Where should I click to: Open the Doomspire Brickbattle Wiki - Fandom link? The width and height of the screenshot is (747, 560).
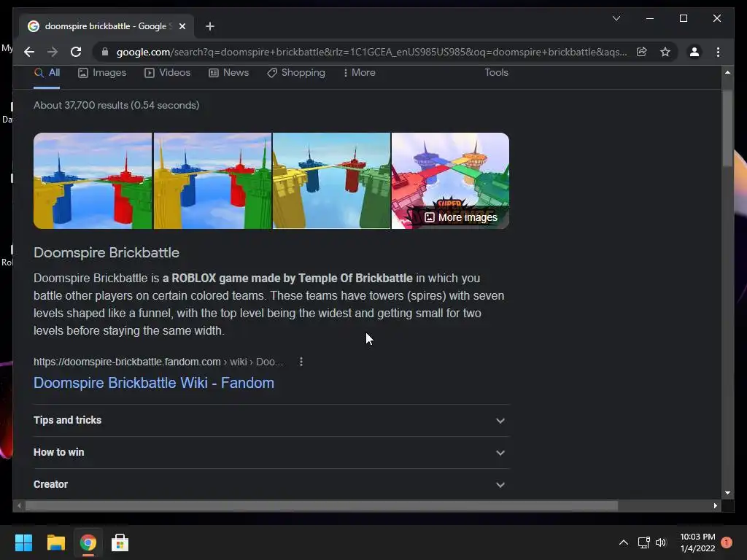pos(154,383)
